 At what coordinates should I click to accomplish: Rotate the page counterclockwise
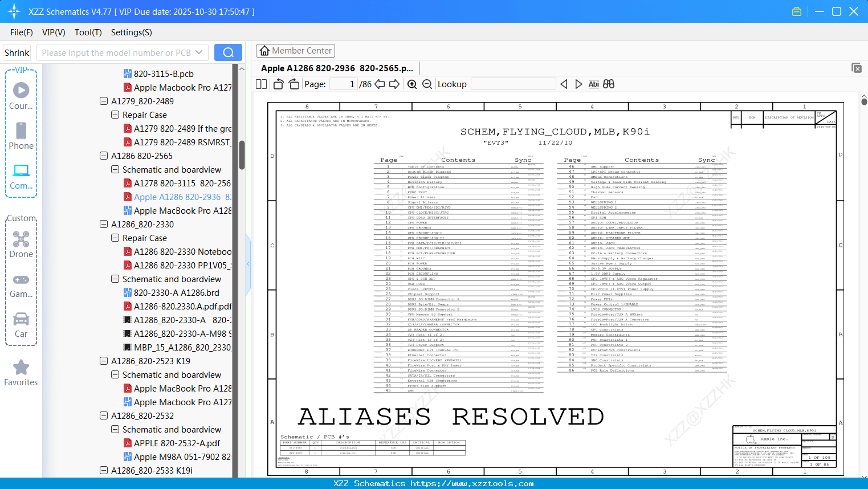(279, 84)
